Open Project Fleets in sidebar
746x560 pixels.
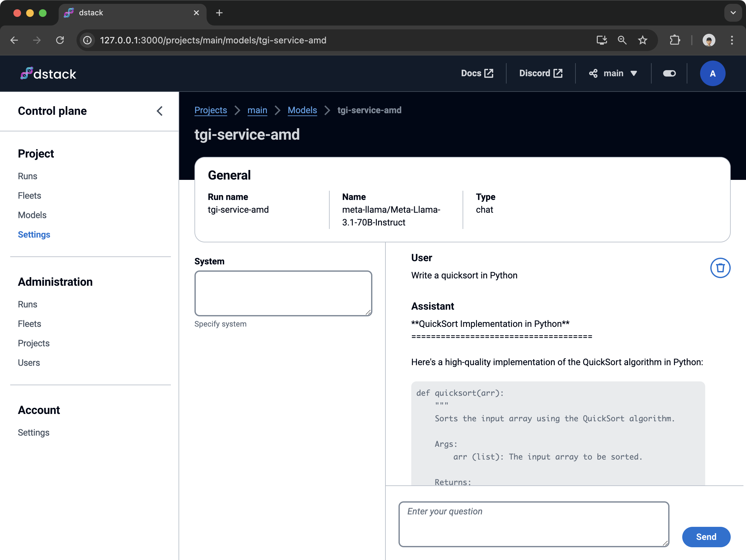point(29,196)
